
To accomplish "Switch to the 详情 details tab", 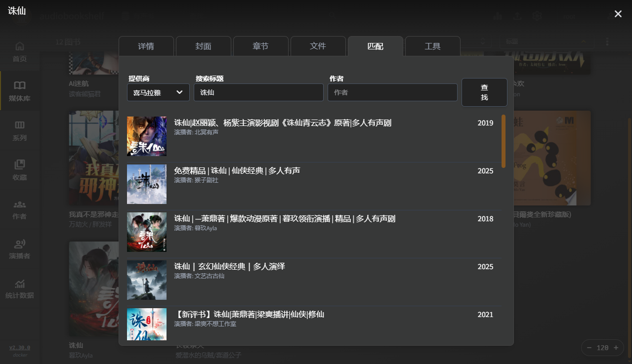I will tap(146, 46).
